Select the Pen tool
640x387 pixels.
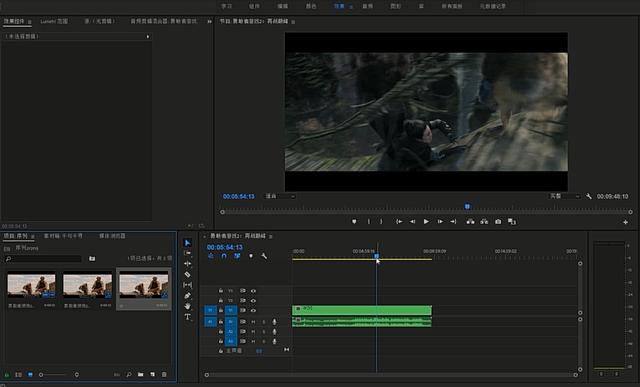click(x=187, y=296)
